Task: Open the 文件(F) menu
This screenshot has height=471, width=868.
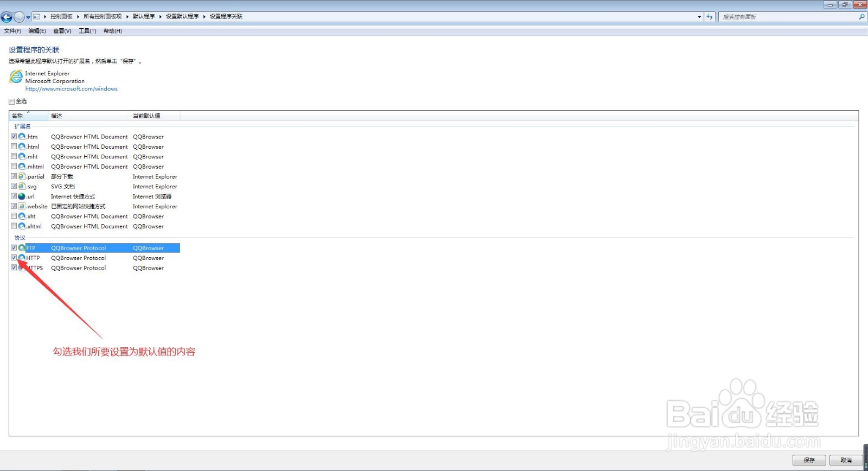Action: click(x=12, y=31)
